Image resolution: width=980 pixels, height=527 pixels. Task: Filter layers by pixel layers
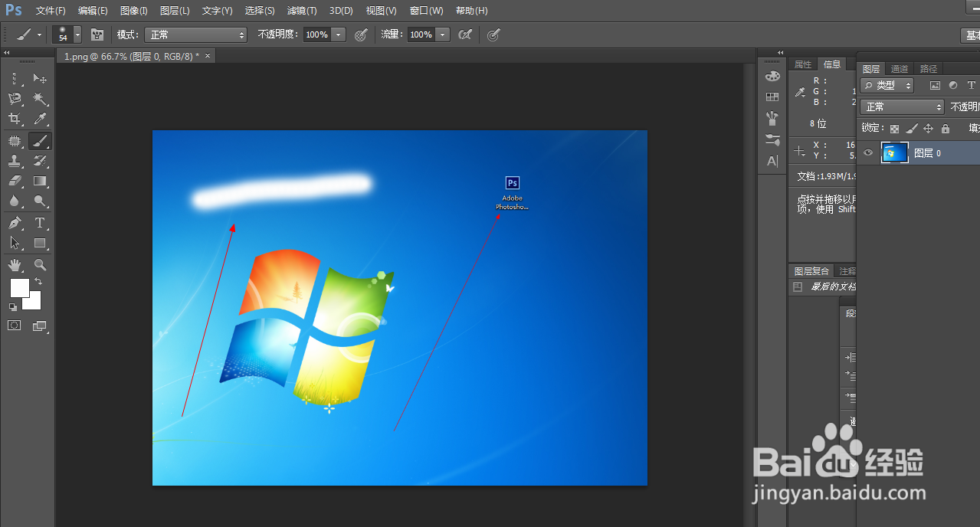coord(935,86)
